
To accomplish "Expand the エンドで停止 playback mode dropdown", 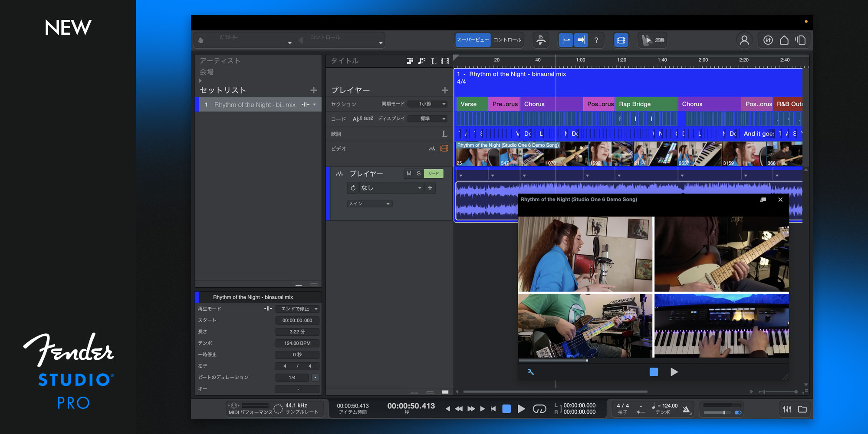I will (298, 309).
